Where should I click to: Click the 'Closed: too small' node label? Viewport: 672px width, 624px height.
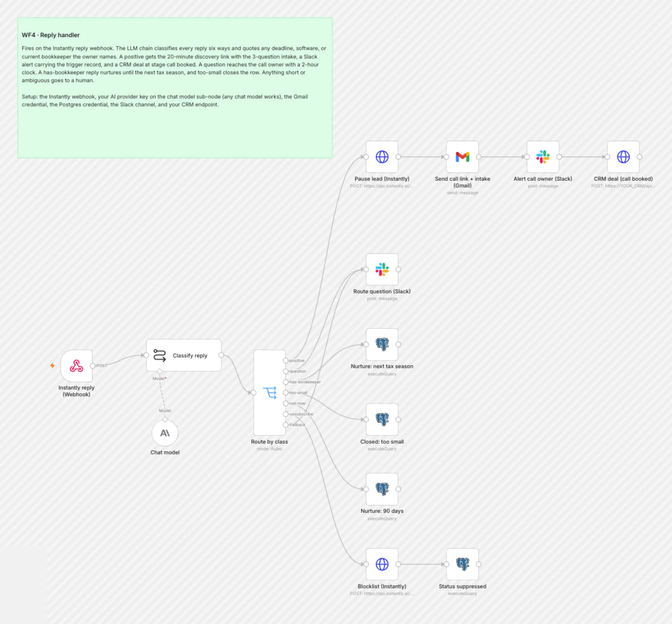pos(382,441)
